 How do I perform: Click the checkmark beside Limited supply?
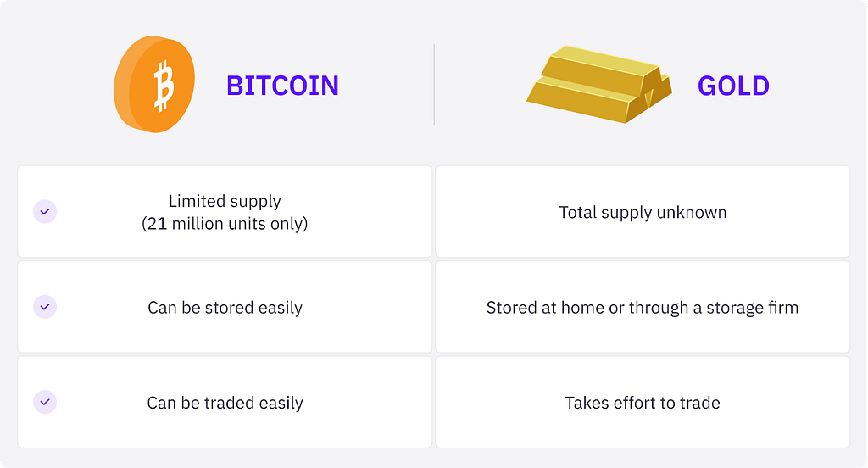[45, 212]
